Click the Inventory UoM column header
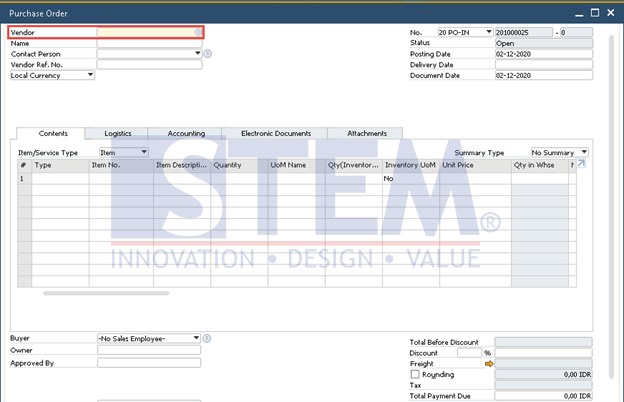 (x=411, y=165)
